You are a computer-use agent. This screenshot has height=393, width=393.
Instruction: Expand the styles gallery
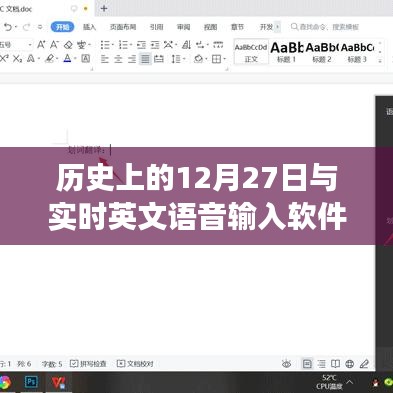point(380,61)
